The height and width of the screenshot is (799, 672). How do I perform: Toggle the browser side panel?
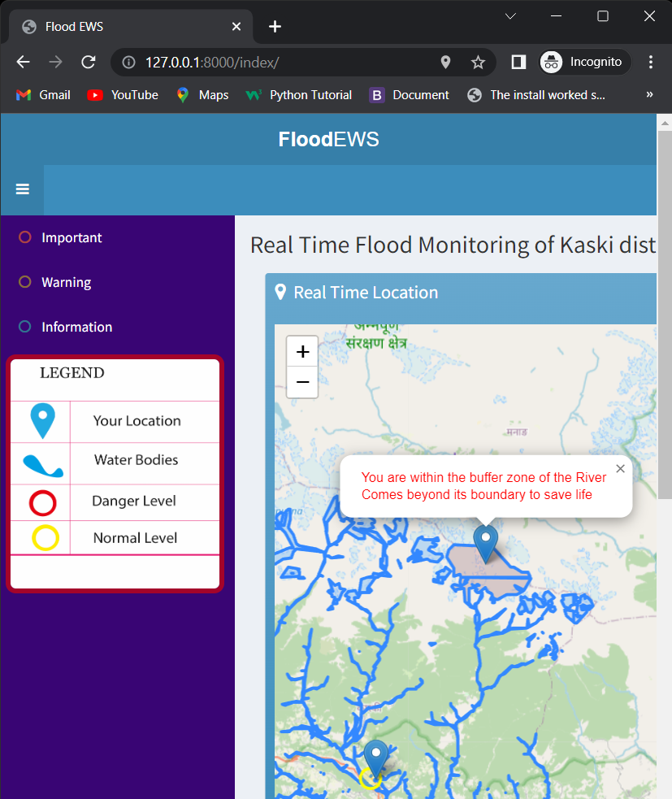[518, 62]
